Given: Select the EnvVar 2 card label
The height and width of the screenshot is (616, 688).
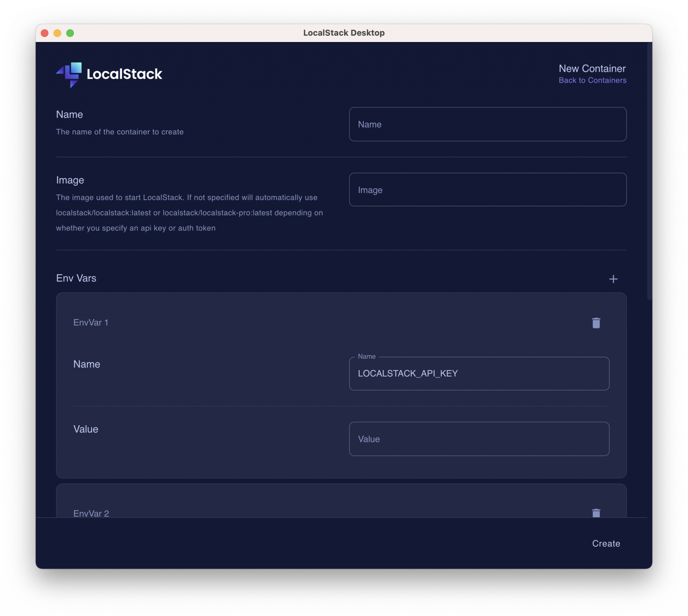Looking at the screenshot, I should click(x=91, y=513).
